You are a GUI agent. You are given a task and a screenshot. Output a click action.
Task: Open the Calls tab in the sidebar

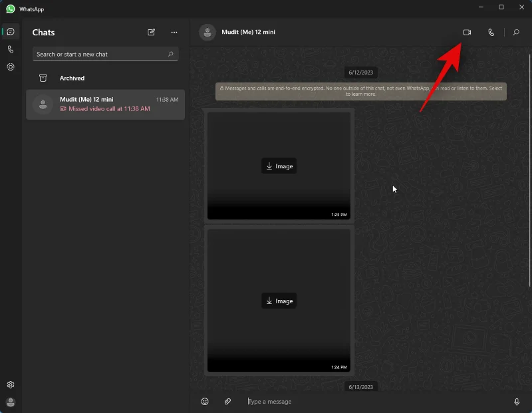pos(11,49)
